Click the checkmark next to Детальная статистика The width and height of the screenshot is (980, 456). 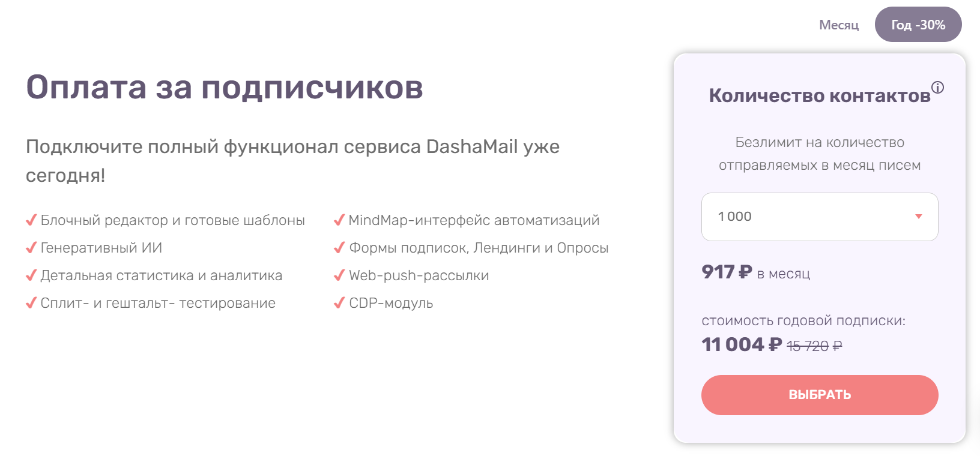pos(31,275)
